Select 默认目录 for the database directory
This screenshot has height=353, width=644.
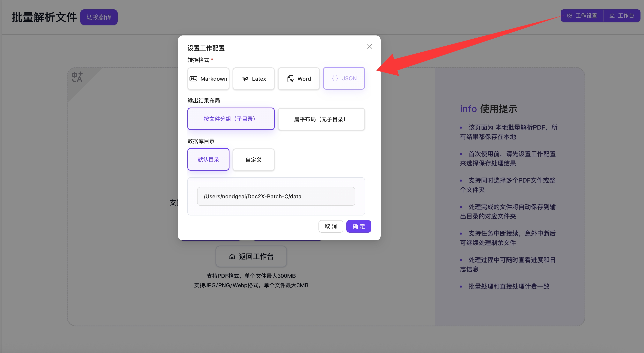pyautogui.click(x=208, y=159)
